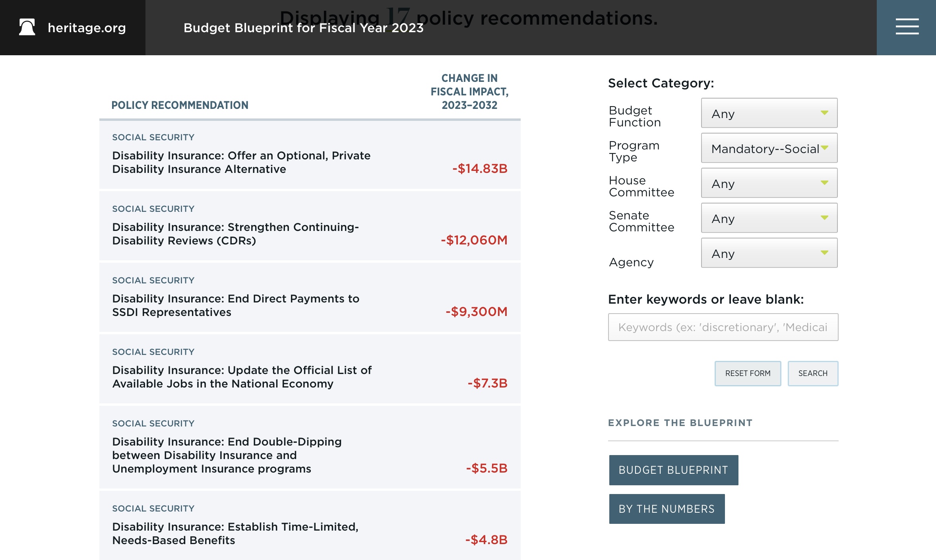Click the keywords search input field
This screenshot has width=936, height=560.
(x=723, y=327)
